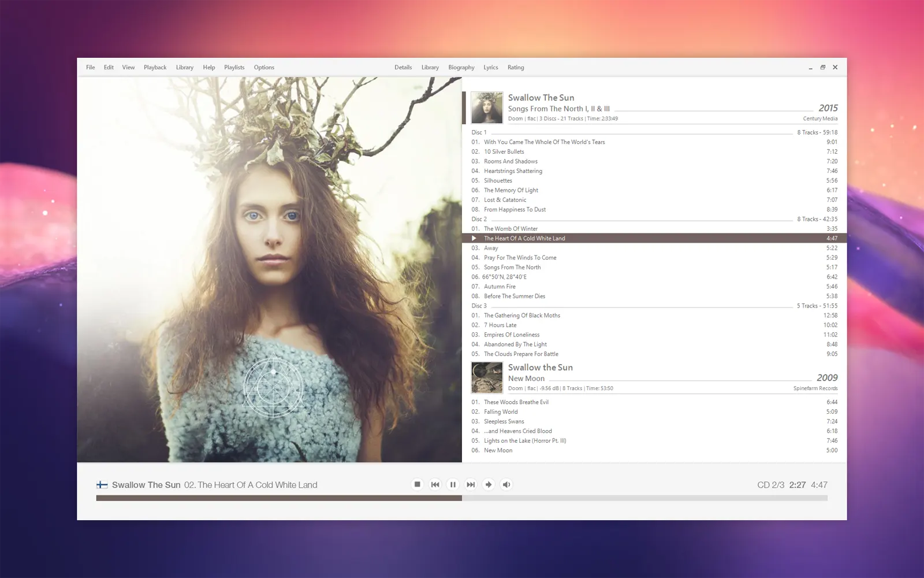Select track "With You Came The Whole Of The World's Tears"
The image size is (924, 578).
(x=654, y=142)
